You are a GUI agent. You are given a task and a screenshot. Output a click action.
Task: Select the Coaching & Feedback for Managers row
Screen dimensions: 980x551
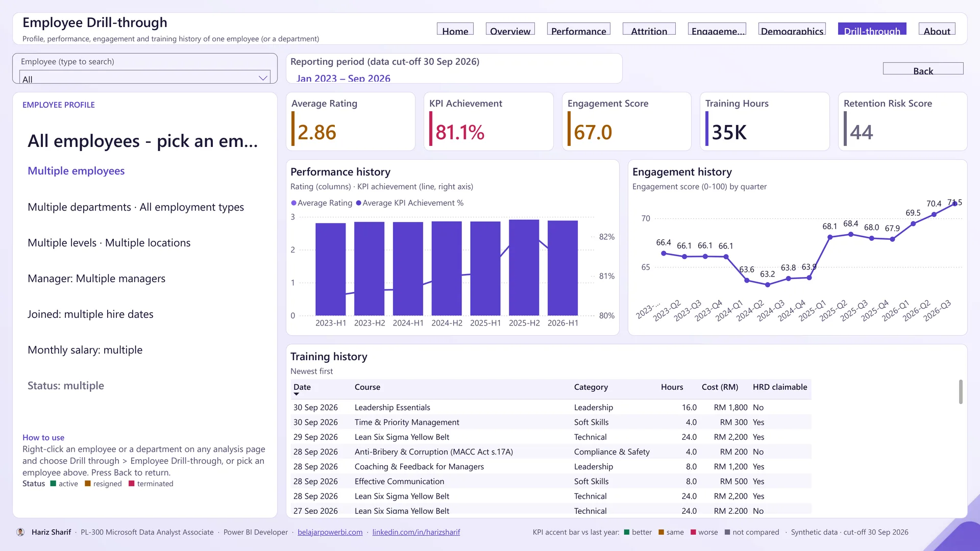tap(551, 467)
